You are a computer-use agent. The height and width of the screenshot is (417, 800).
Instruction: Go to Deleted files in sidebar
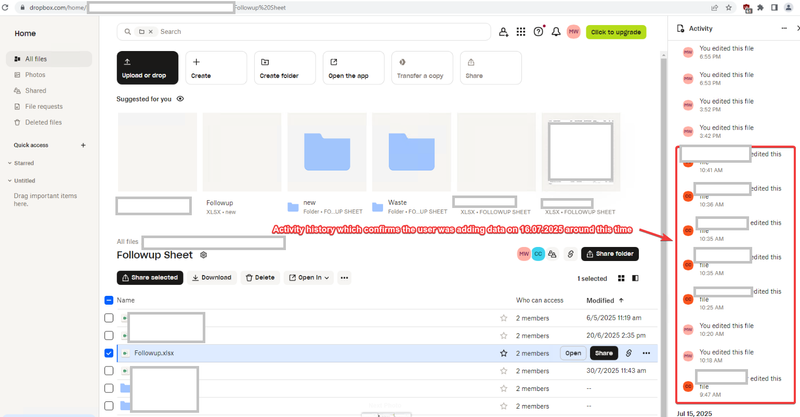pyautogui.click(x=43, y=122)
